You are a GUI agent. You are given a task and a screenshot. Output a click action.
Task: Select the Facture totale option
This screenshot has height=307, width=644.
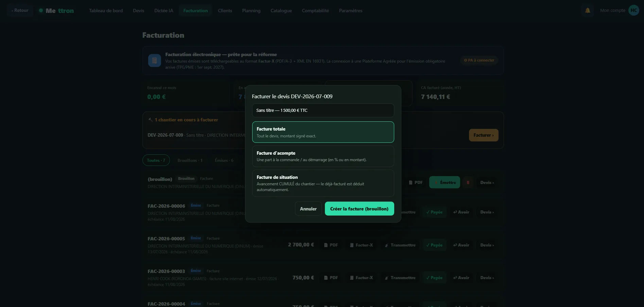pyautogui.click(x=323, y=132)
